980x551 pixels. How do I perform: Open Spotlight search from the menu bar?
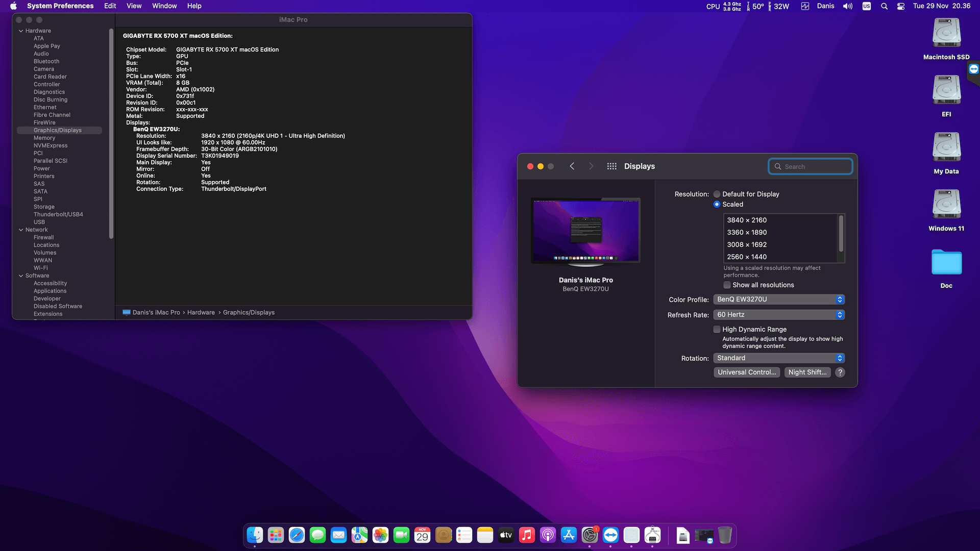click(885, 6)
